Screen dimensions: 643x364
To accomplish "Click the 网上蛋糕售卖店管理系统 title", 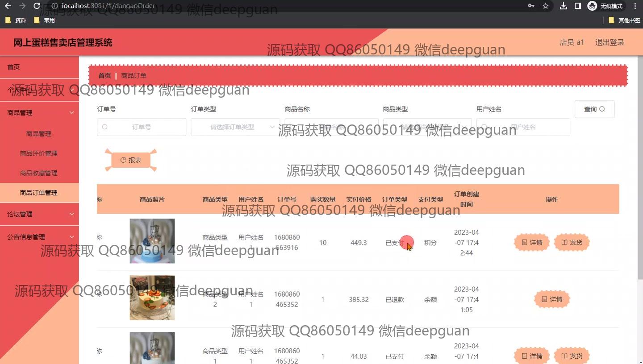I will pyautogui.click(x=63, y=43).
